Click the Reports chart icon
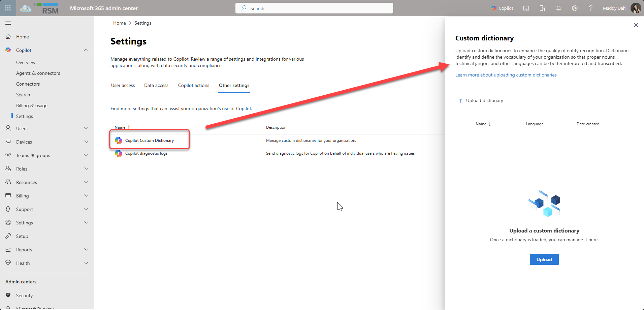644x310 pixels. point(8,250)
